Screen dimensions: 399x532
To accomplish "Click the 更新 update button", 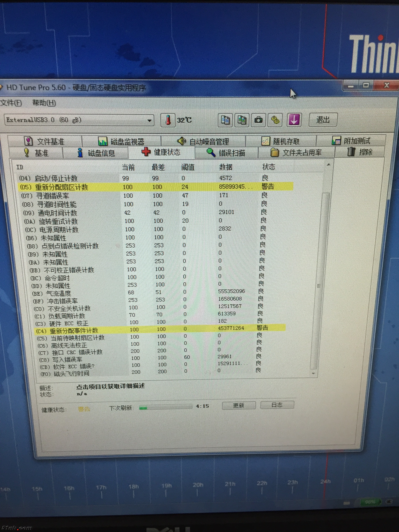I will point(239,405).
